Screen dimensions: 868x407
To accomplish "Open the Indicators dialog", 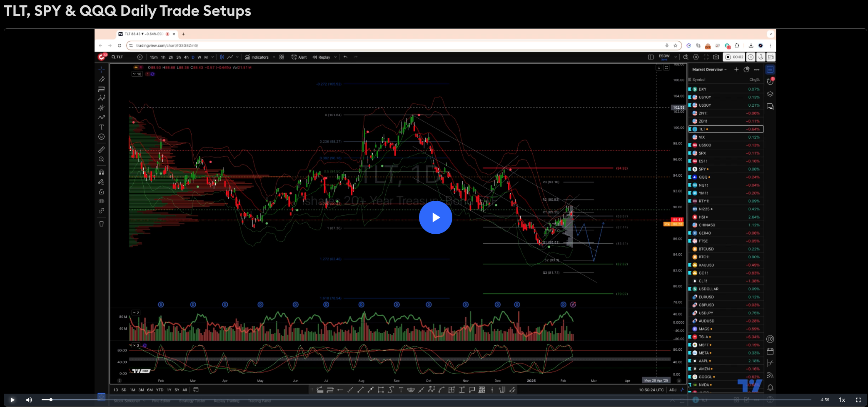I will pyautogui.click(x=257, y=57).
